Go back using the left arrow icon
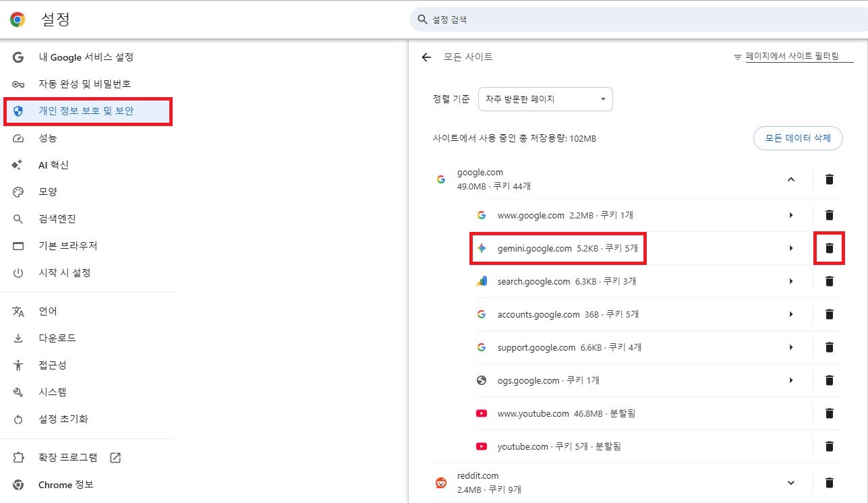 426,57
